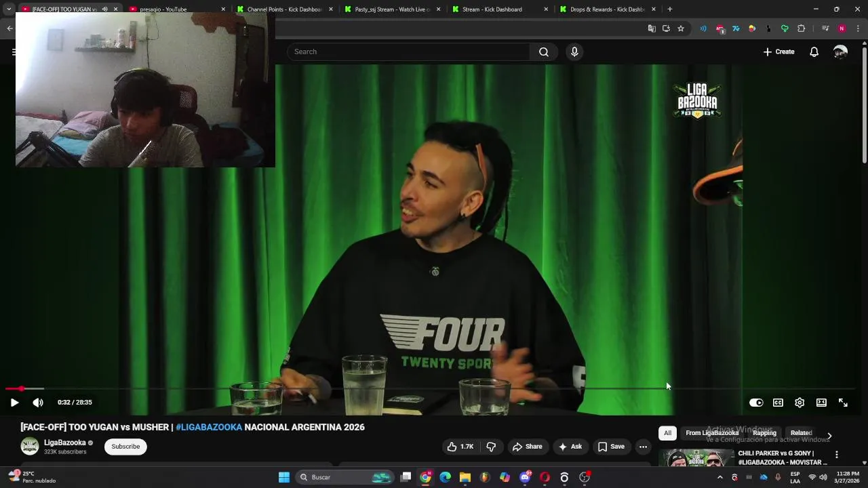Translate this page icon in address bar
868x488 pixels.
tap(652, 28)
